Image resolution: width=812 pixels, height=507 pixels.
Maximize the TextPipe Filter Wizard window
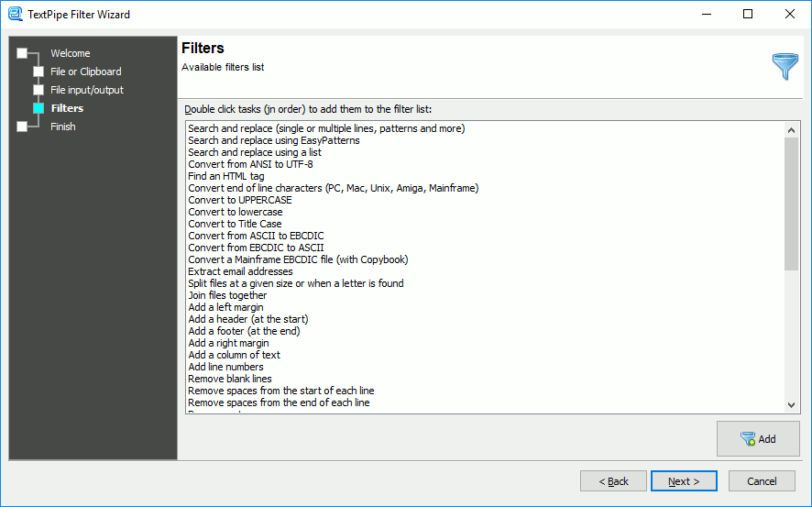pos(748,14)
